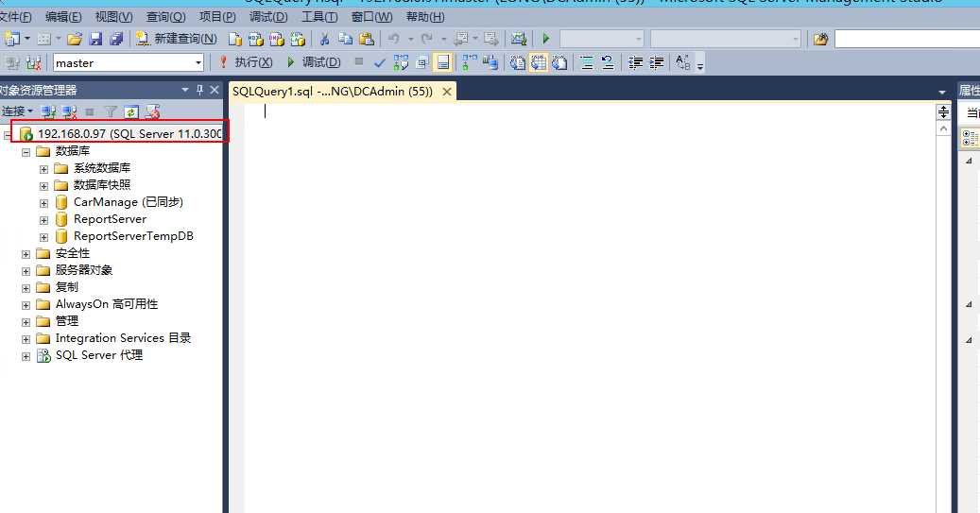The height and width of the screenshot is (513, 980).
Task: Collapse the 数据库 folder
Action: (x=26, y=152)
